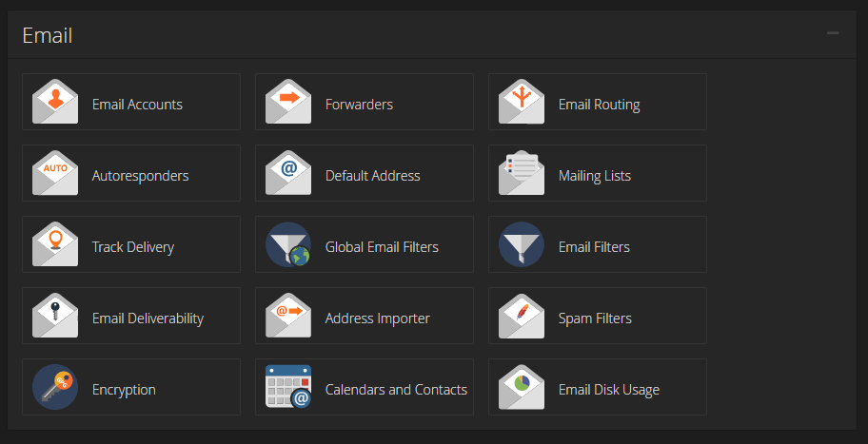Viewport: 868px width, 444px height.
Task: Click the Global Email Filters funnel-globe icon
Action: (287, 244)
